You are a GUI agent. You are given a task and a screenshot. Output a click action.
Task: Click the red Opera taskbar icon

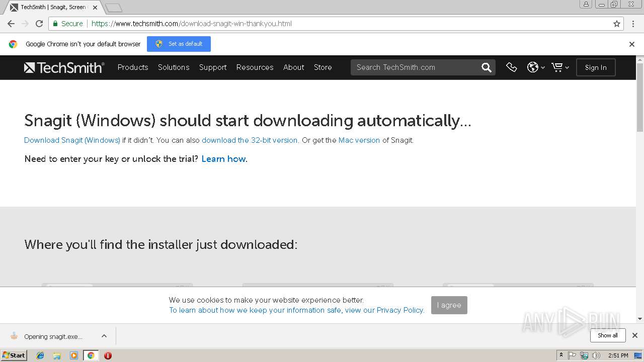108,355
